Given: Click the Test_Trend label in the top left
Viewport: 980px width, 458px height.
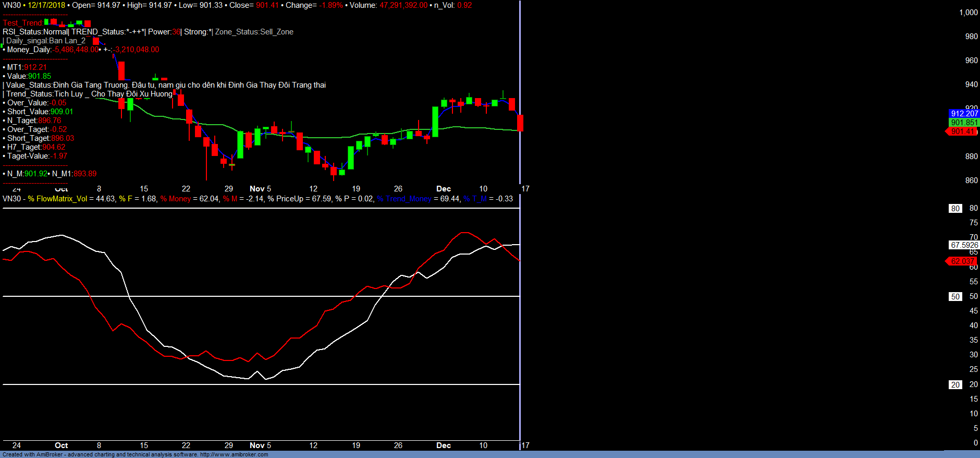Looking at the screenshot, I should click(x=22, y=23).
